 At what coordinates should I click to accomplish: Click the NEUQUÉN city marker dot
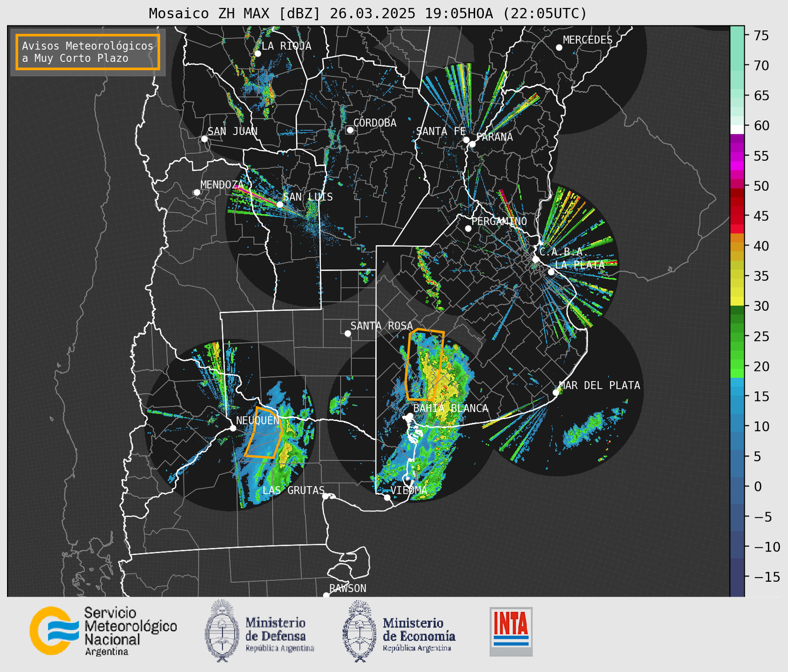pyautogui.click(x=233, y=428)
